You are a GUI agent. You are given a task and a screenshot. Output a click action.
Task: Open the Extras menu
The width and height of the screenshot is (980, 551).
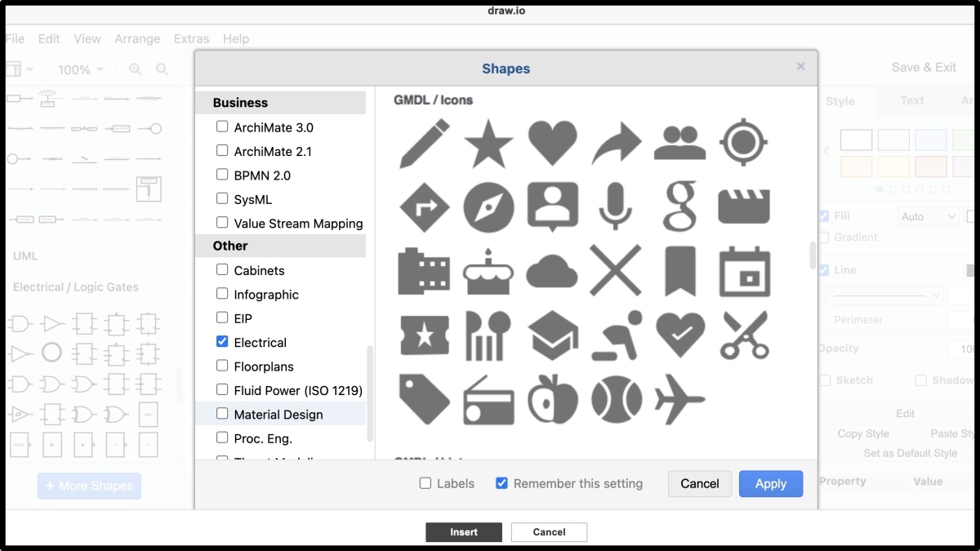[x=191, y=38]
